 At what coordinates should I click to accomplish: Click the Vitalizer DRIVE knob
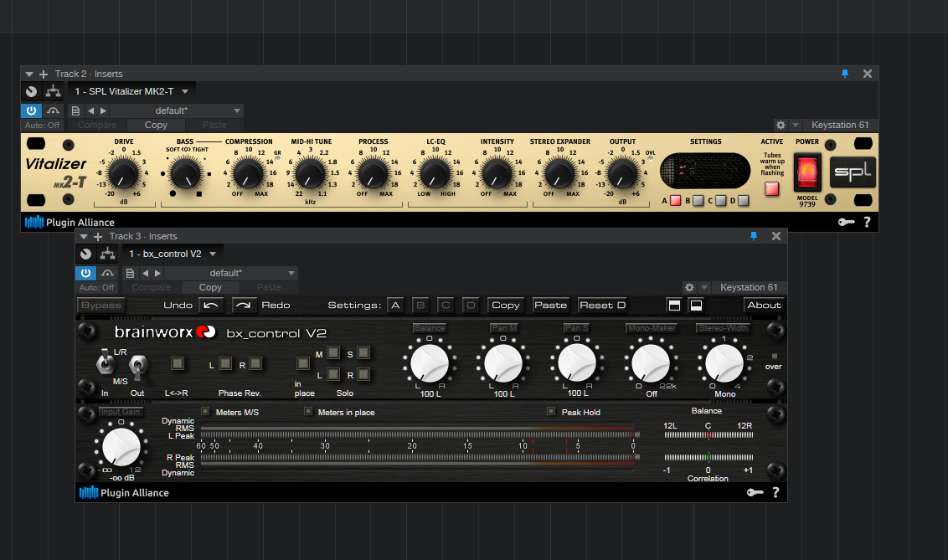(124, 174)
